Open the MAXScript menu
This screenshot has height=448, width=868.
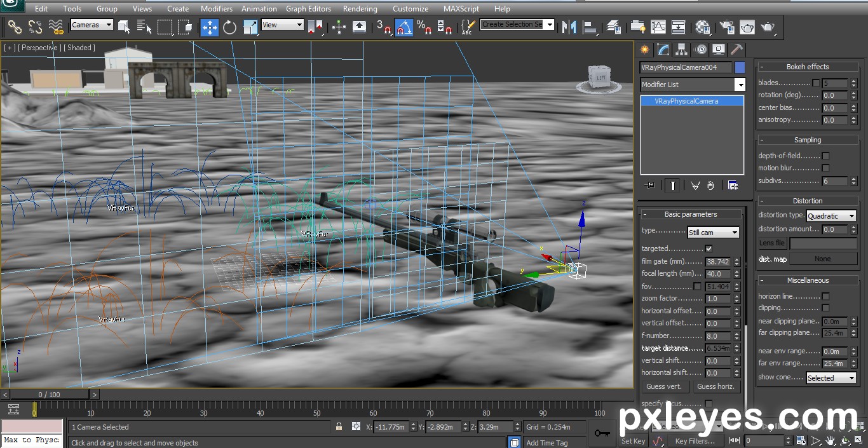[463, 9]
